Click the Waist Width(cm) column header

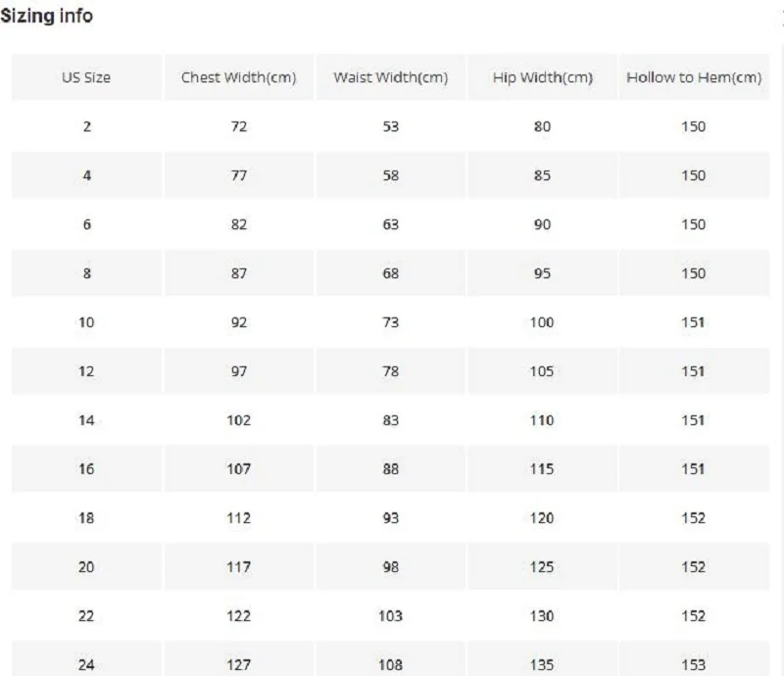(x=391, y=77)
